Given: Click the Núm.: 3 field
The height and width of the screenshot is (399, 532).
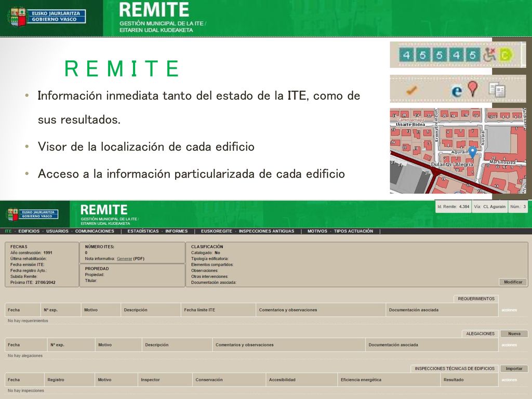Looking at the screenshot, I should (x=518, y=206).
